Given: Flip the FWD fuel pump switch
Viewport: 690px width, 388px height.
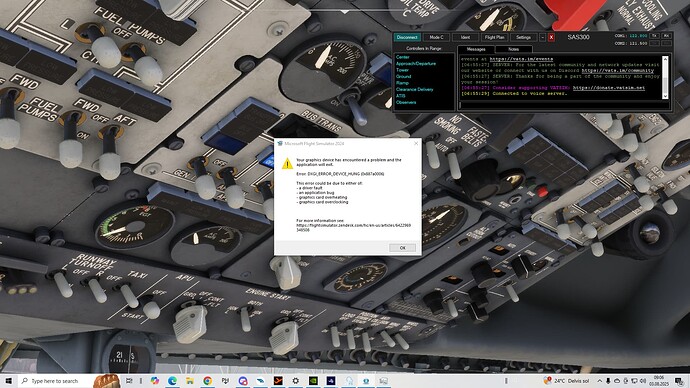Looking at the screenshot, I should pos(70,139).
